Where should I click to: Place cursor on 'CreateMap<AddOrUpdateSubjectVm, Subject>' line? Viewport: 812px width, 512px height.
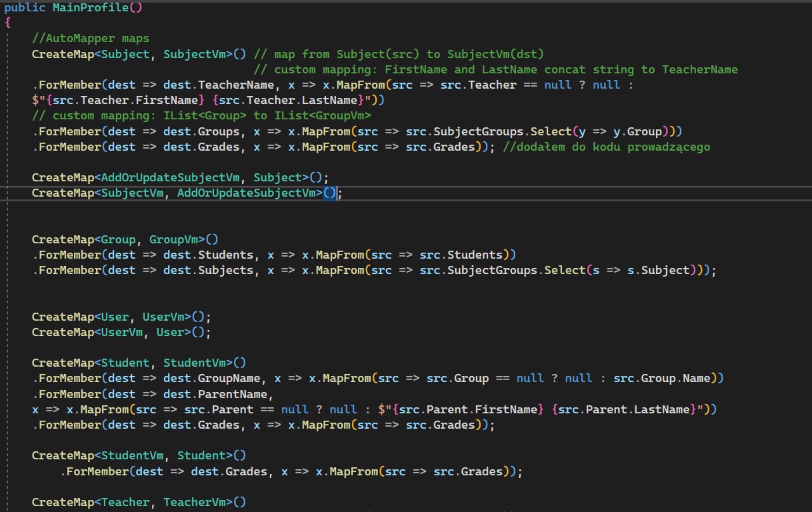pos(180,177)
